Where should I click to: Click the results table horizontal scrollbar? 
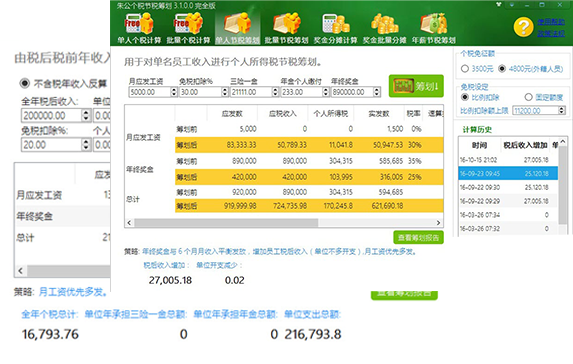click(x=283, y=223)
